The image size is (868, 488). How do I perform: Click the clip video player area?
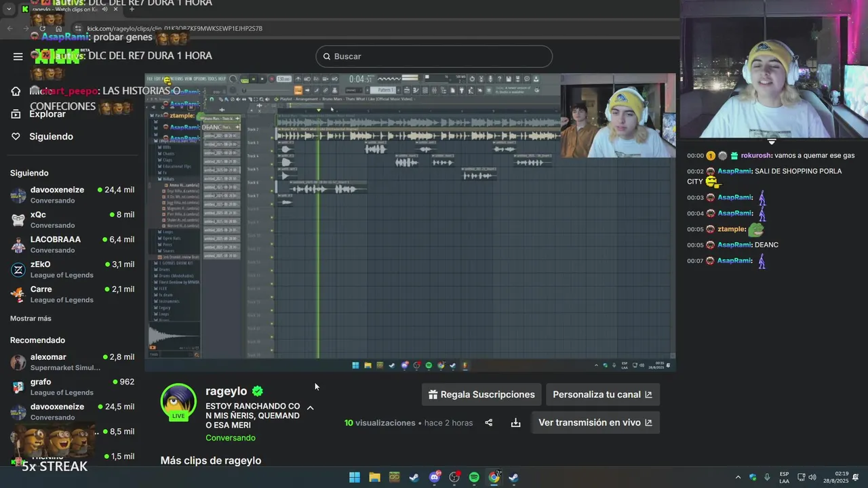410,222
